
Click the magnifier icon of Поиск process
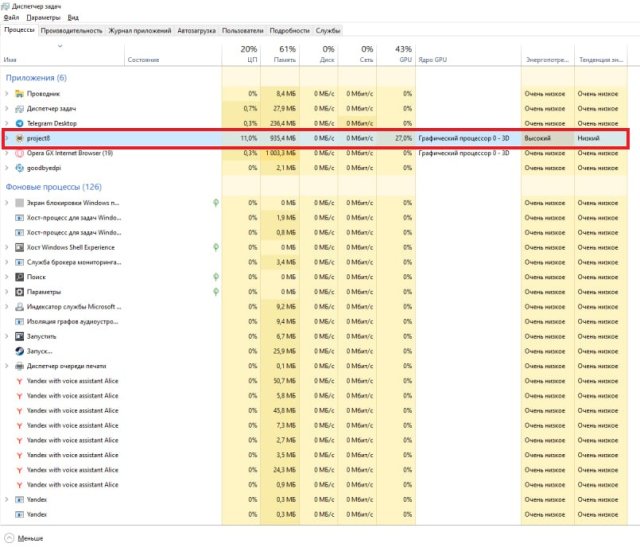tap(19, 277)
